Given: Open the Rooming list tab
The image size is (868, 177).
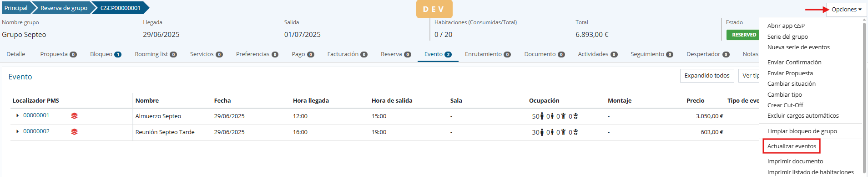Looking at the screenshot, I should tap(156, 54).
